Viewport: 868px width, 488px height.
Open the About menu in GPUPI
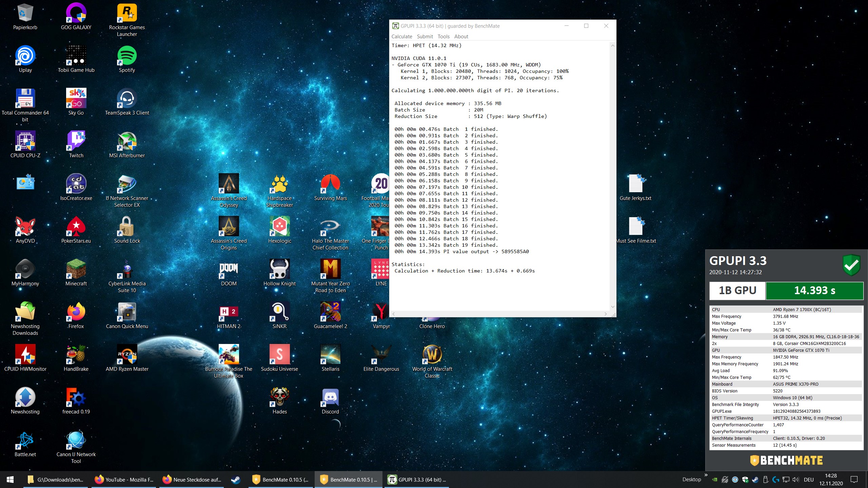[461, 36]
